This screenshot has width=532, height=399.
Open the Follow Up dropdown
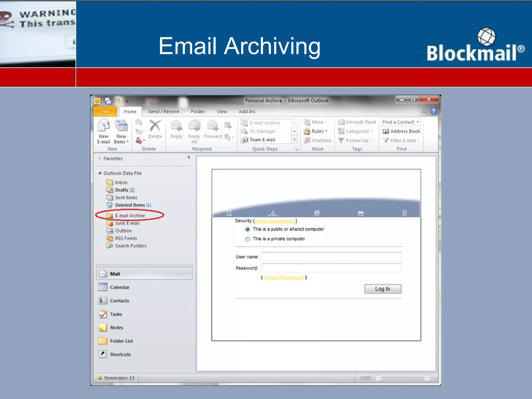pos(355,141)
